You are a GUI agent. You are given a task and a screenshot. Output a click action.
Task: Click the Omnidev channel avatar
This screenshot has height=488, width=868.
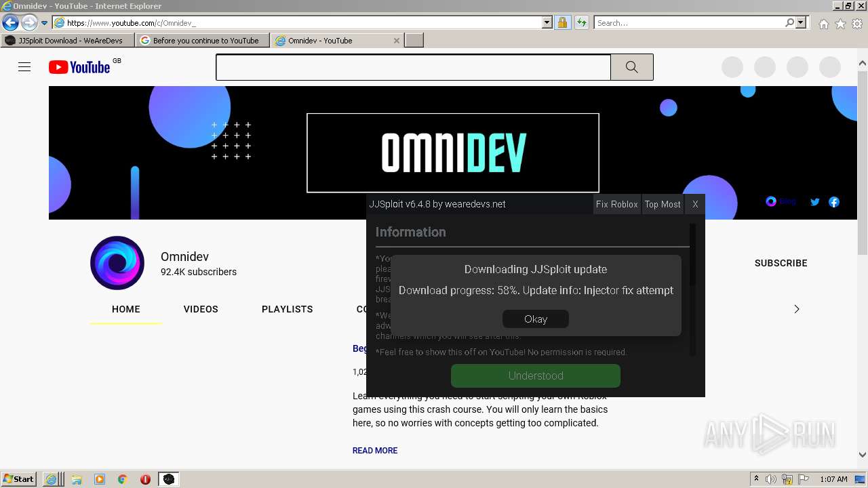pos(117,263)
